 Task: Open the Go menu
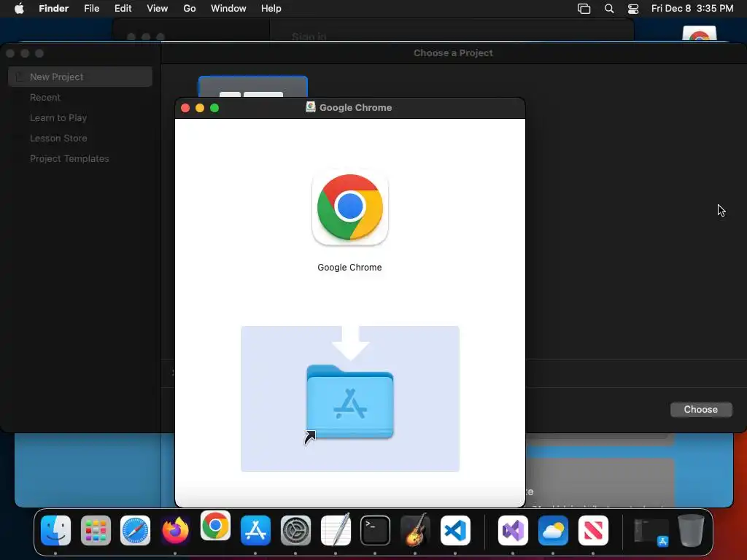pyautogui.click(x=190, y=8)
